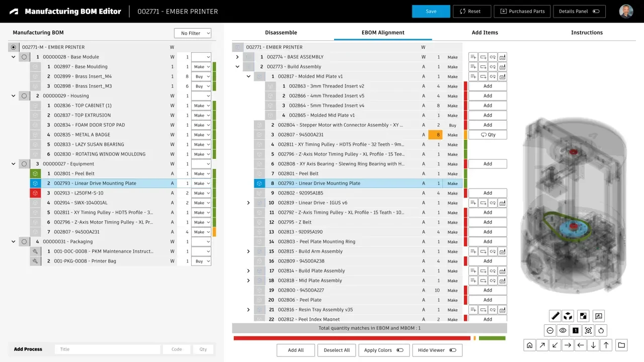Open the Instructions tab

(x=587, y=33)
